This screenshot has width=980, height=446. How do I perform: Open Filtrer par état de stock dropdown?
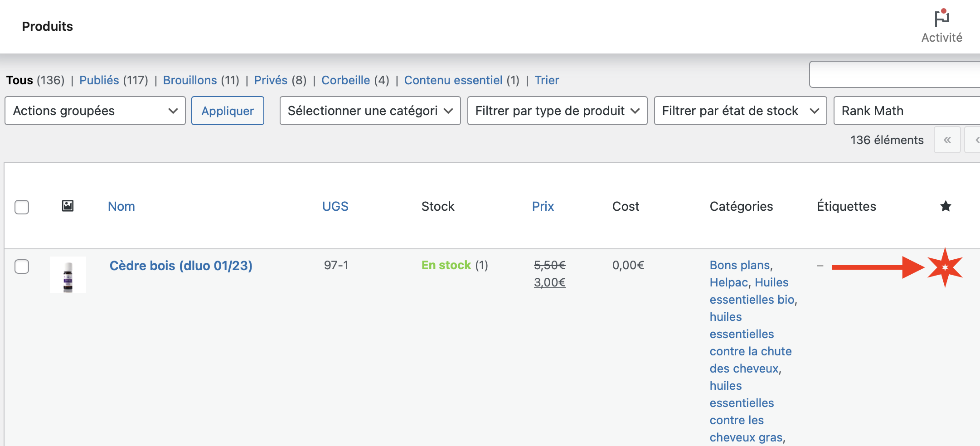[x=740, y=111]
